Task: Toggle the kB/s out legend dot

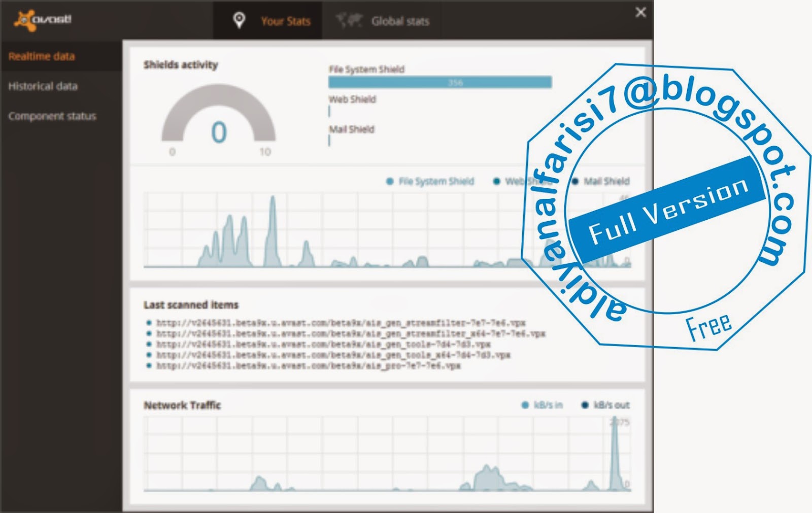Action: (585, 405)
